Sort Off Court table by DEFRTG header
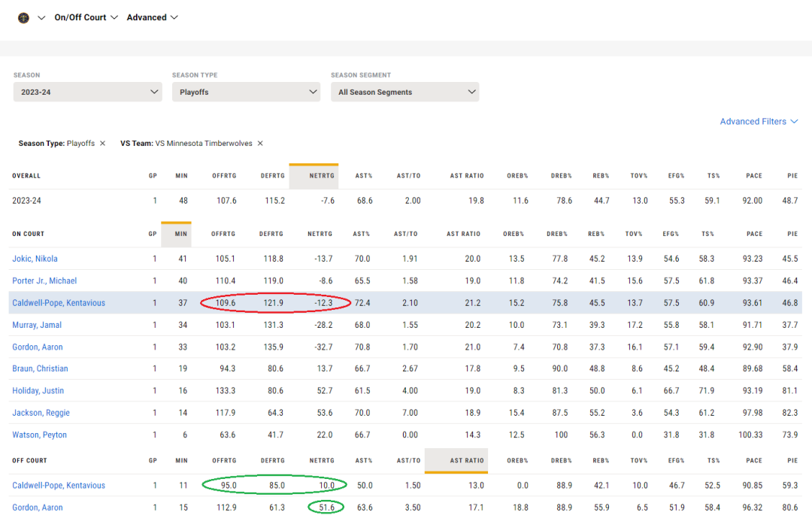 pyautogui.click(x=273, y=461)
